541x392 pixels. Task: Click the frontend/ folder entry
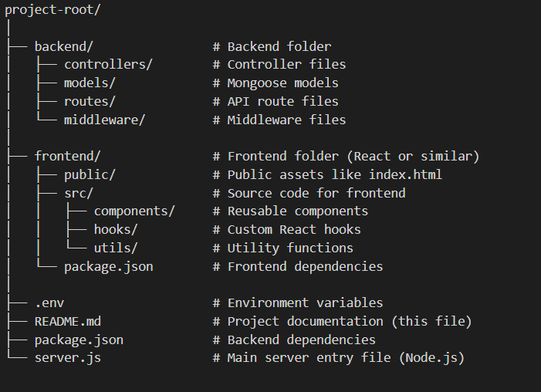(x=68, y=157)
